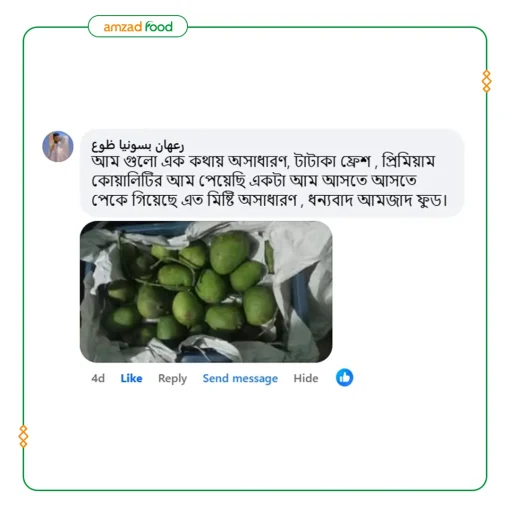This screenshot has height=510, width=510.
Task: Click the orange "amzad" word in logo
Action: (x=123, y=27)
